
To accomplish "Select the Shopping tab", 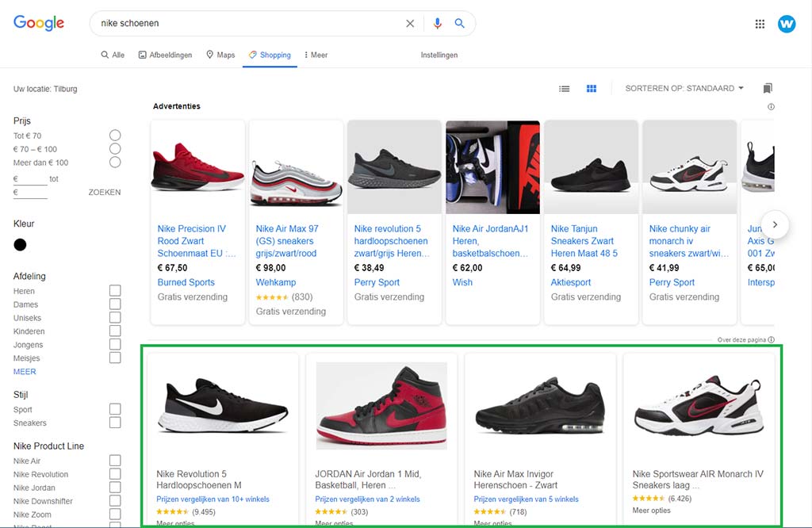I will pyautogui.click(x=270, y=55).
